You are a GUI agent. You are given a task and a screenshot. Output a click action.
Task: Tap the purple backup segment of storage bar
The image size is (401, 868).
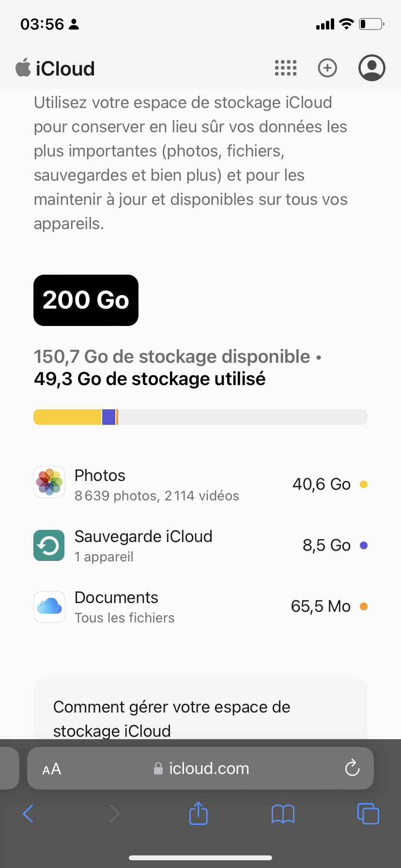(109, 417)
